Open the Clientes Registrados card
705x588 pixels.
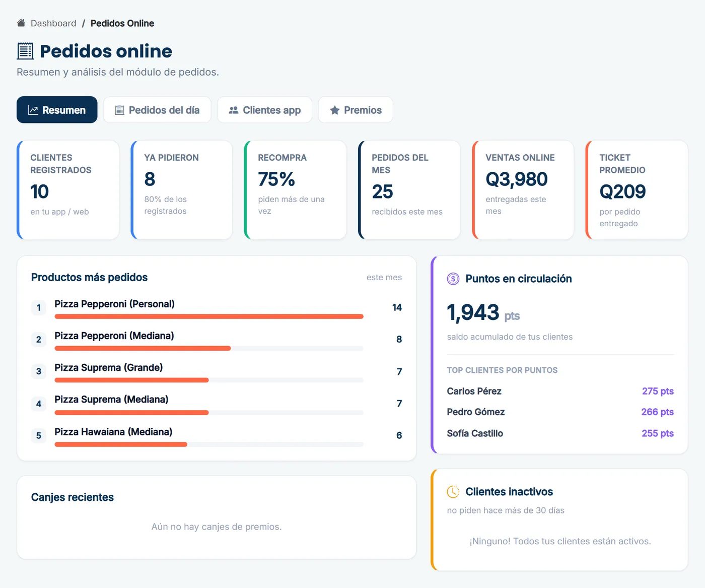click(x=68, y=189)
